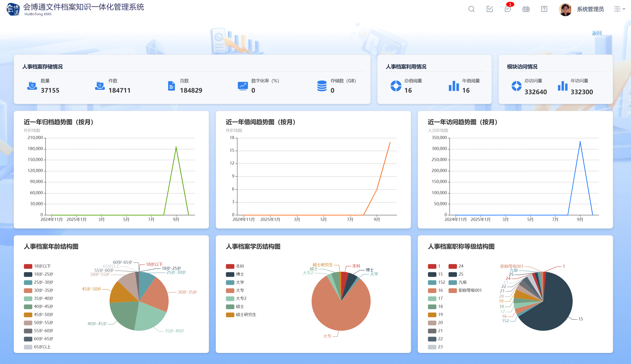Click the 存储数 database icon

[322, 86]
